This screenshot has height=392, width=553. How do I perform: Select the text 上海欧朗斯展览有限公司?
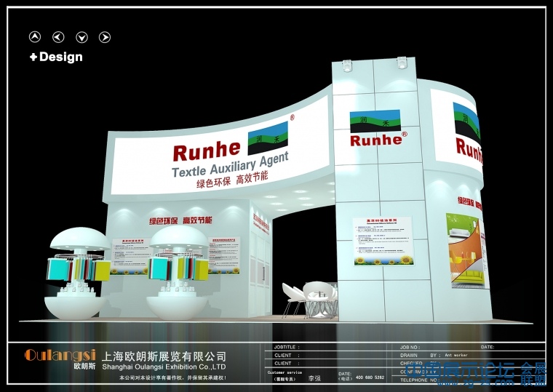(x=164, y=356)
